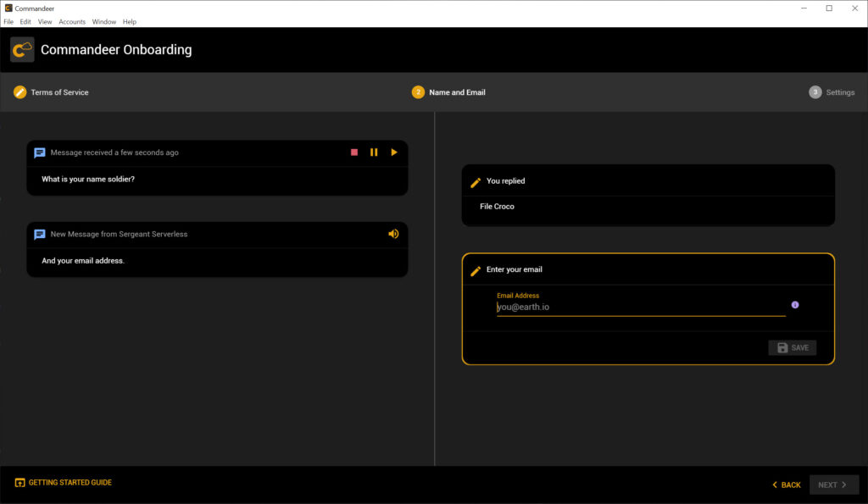Click chat icon on Sergeant Serverless message

(39, 235)
